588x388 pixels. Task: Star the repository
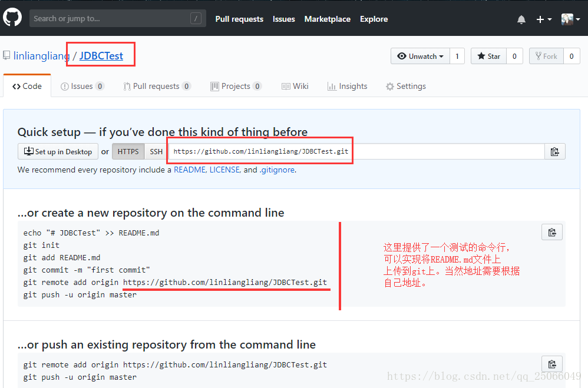coord(488,57)
